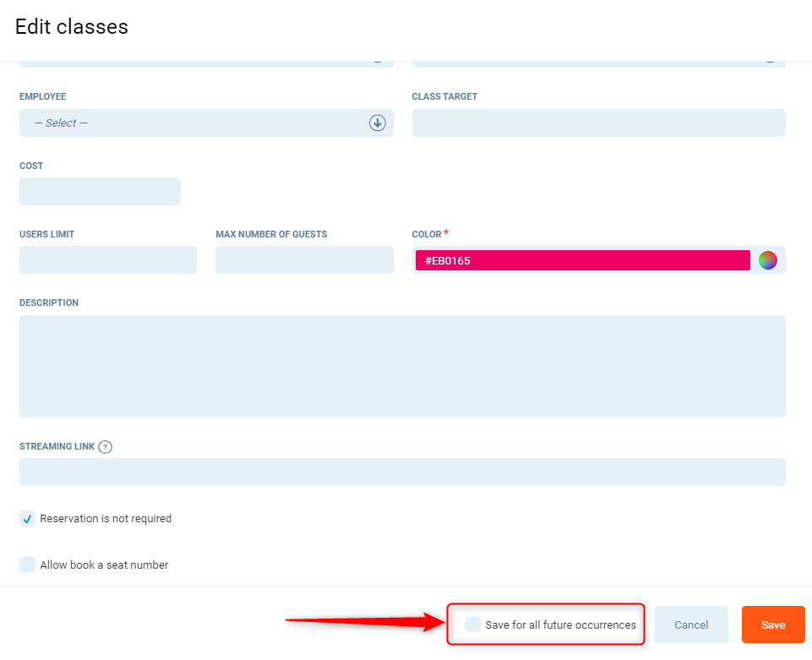Viewport: 812px width, 660px height.
Task: Enable Allow book a seat number
Action: (x=28, y=565)
